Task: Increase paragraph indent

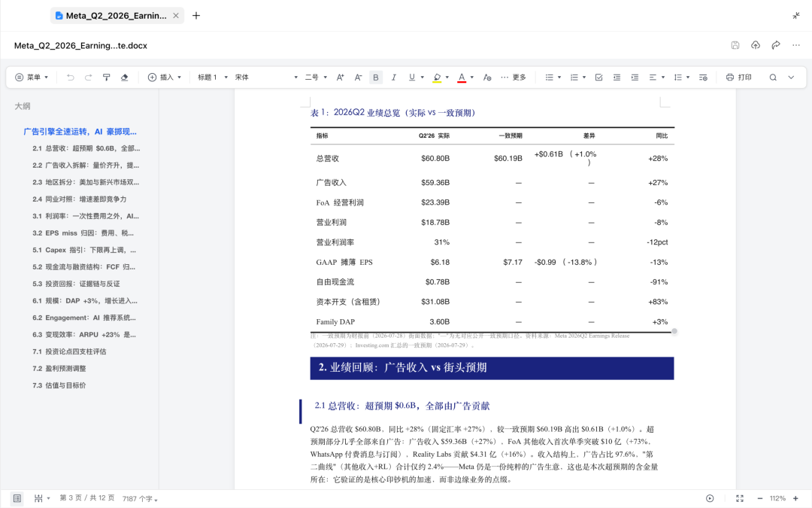Action: click(x=635, y=78)
